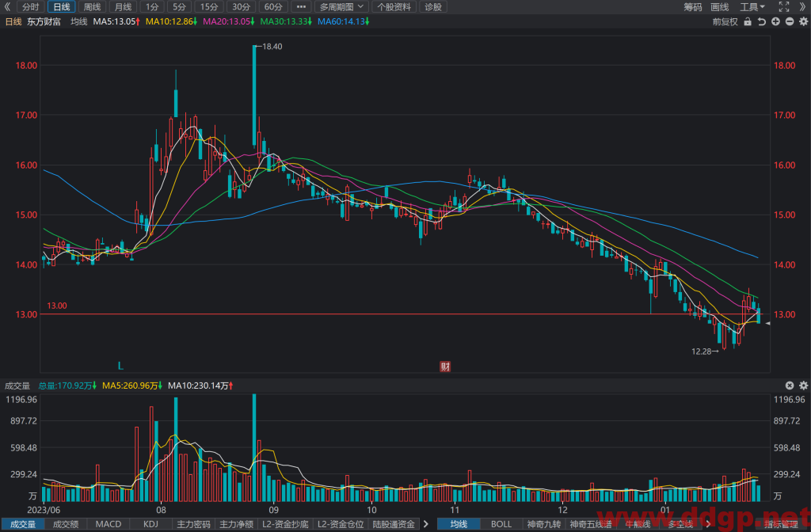Image resolution: width=811 pixels, height=532 pixels.
Task: Click the L marker on chart
Action: point(120,366)
